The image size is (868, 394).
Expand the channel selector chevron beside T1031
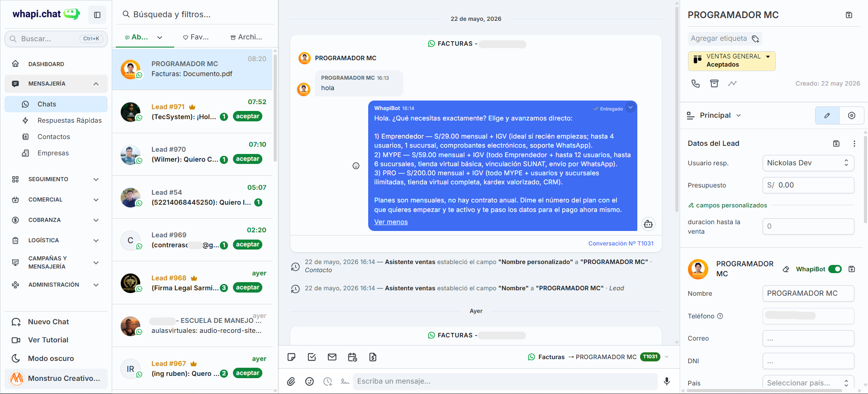pos(667,357)
